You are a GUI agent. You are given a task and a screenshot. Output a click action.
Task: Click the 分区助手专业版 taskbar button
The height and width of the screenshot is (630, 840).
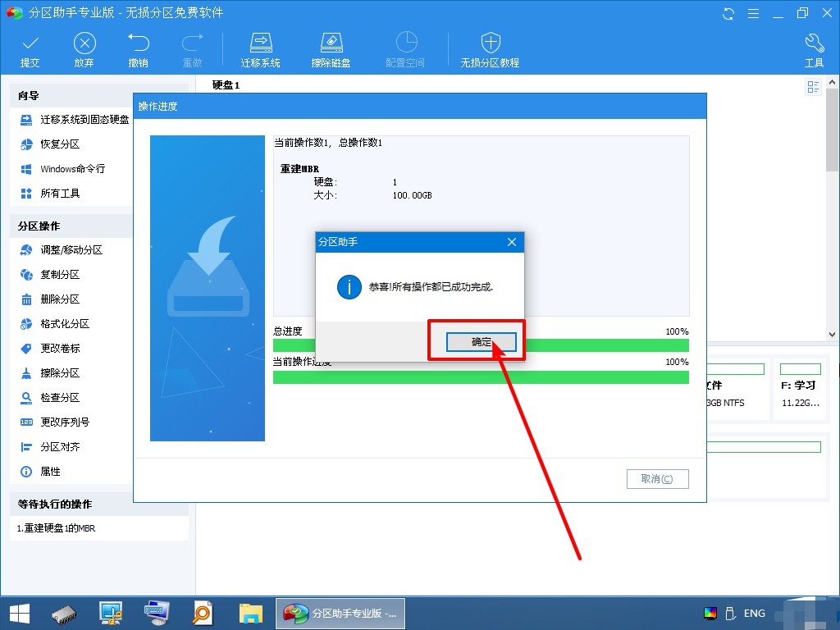(340, 614)
